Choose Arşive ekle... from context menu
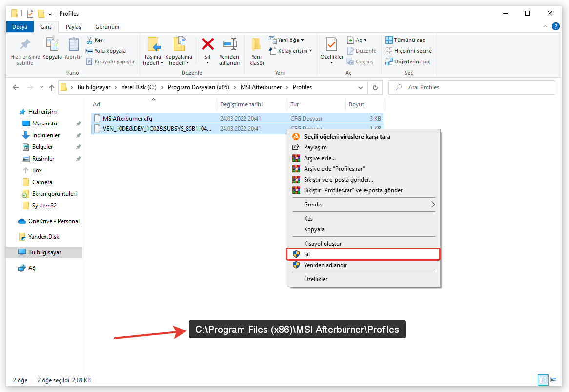The height and width of the screenshot is (392, 569). point(320,158)
